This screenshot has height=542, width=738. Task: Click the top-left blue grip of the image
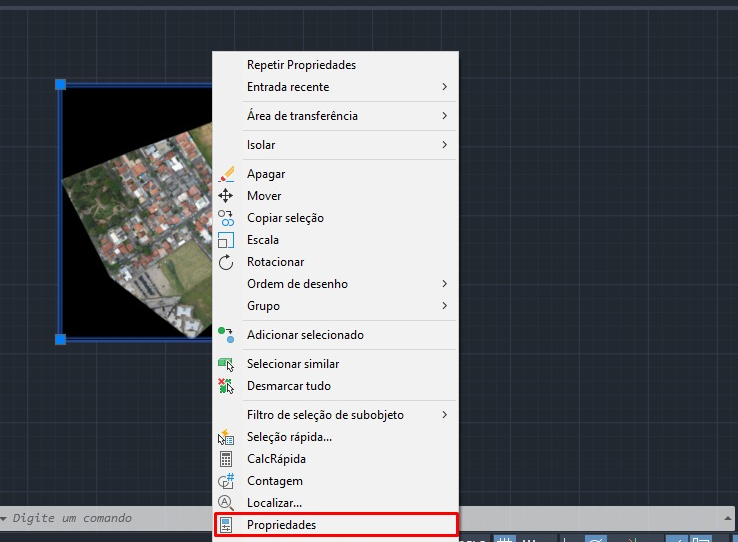(60, 85)
